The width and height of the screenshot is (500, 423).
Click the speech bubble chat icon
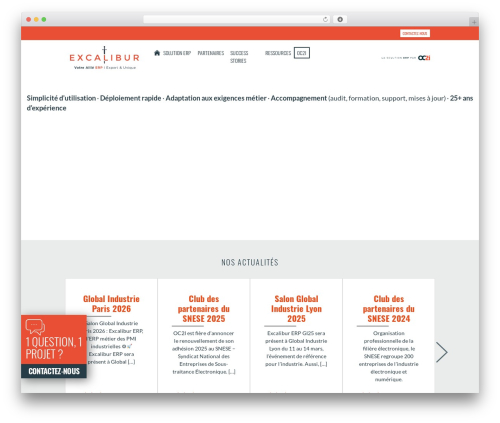pyautogui.click(x=35, y=327)
